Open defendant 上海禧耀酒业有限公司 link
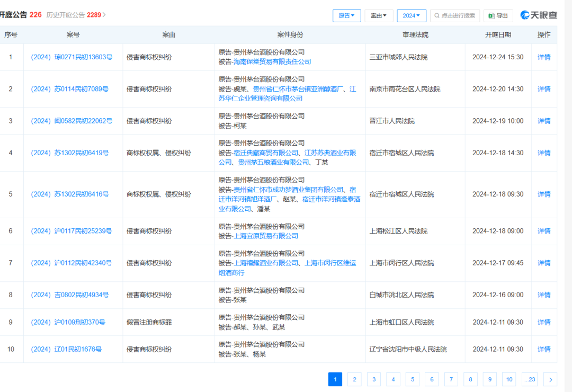 pyautogui.click(x=266, y=263)
